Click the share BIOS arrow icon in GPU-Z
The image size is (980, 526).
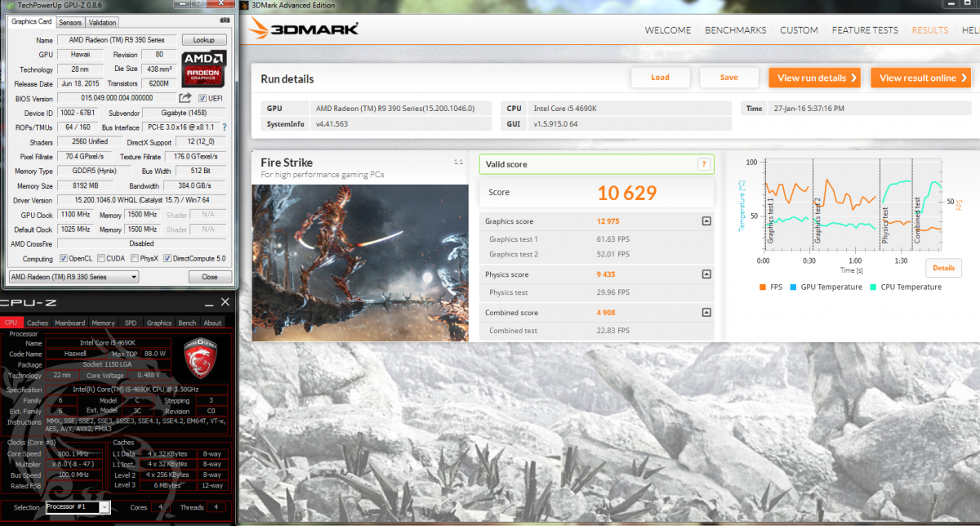point(185,98)
